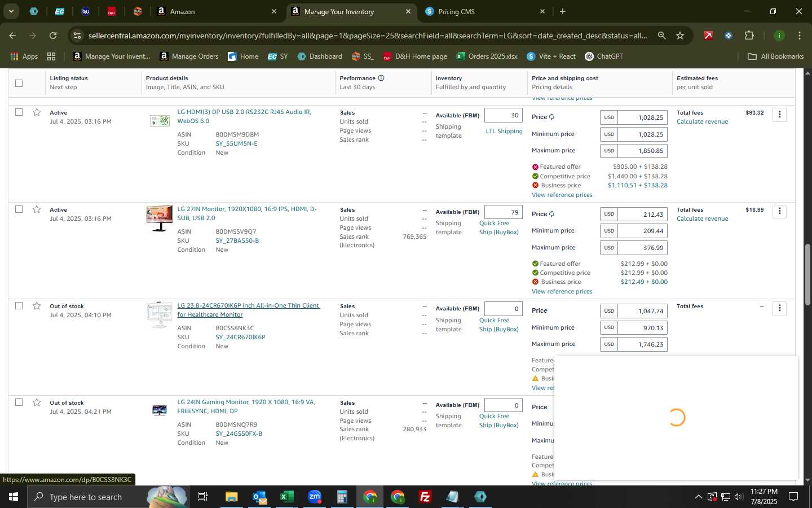This screenshot has width=812, height=508.
Task: Click the page vertical scrollbar thumb
Action: (x=807, y=275)
